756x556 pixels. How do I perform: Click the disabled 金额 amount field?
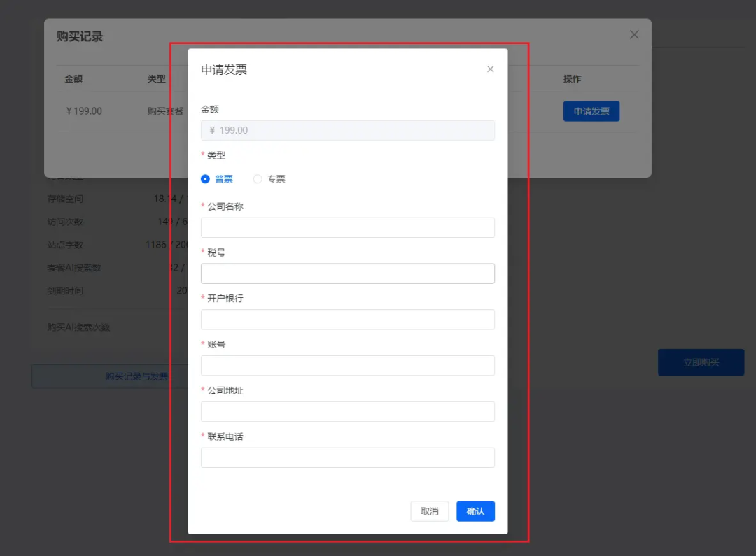coord(347,130)
